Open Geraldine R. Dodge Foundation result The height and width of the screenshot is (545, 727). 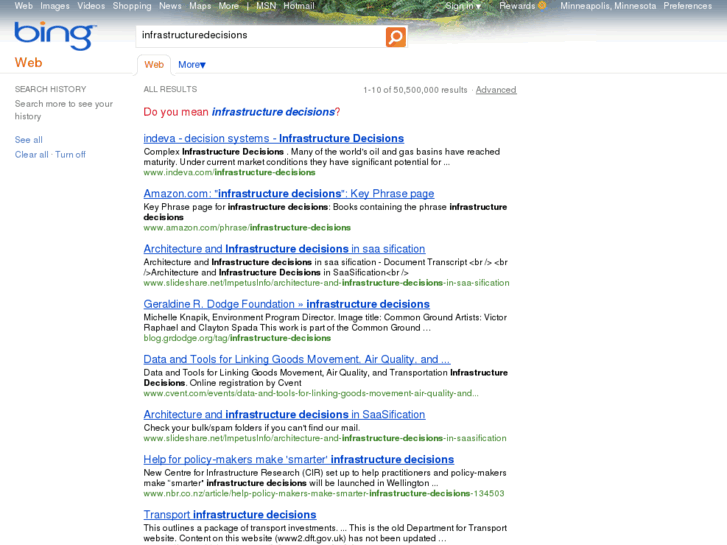pos(287,304)
